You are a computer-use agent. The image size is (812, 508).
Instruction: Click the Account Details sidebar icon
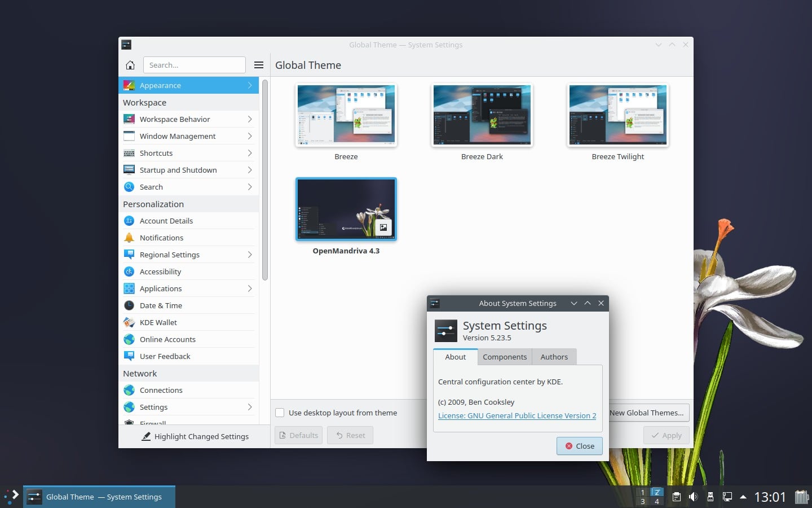tap(129, 221)
